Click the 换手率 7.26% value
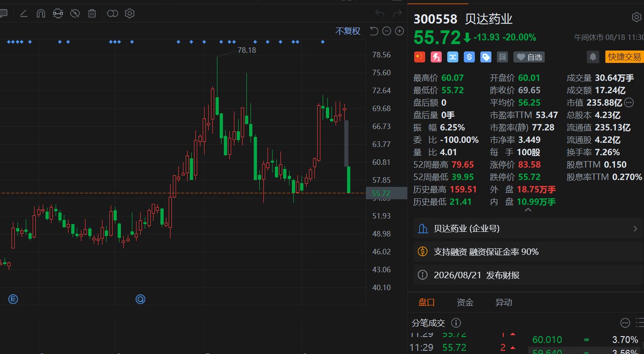 pos(607,152)
